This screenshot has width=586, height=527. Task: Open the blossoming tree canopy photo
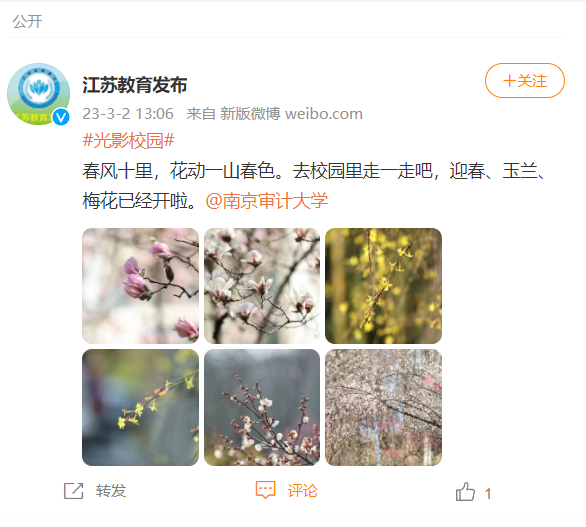[x=383, y=407]
